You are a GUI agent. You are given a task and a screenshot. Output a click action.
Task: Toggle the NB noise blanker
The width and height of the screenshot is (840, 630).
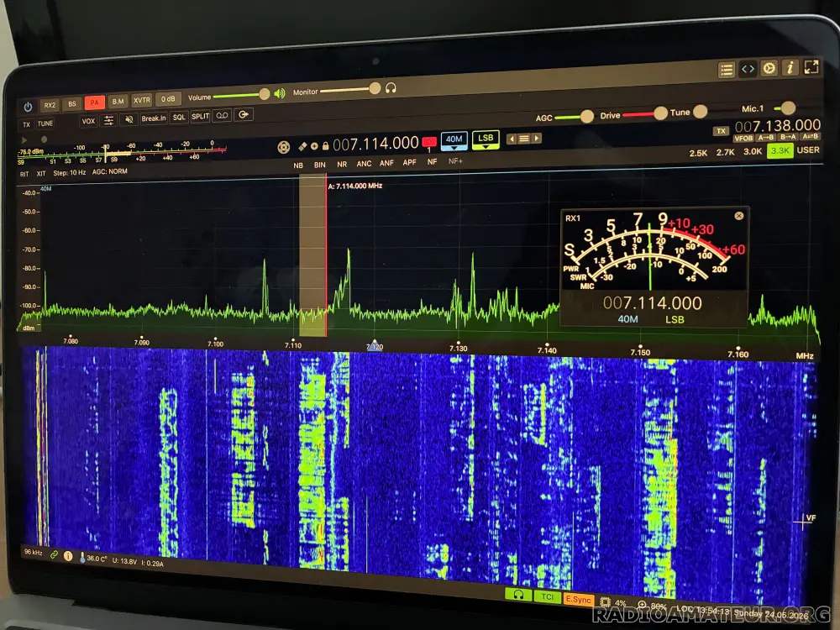point(298,165)
